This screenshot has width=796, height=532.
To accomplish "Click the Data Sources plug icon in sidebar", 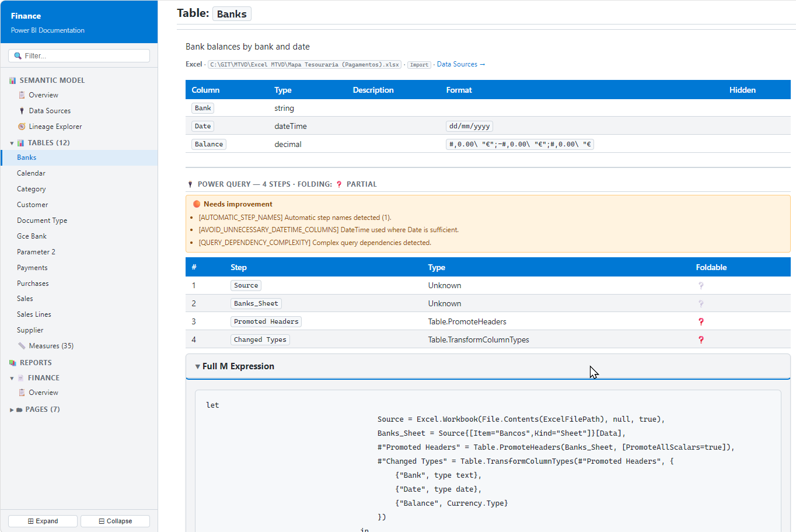I will [x=22, y=111].
